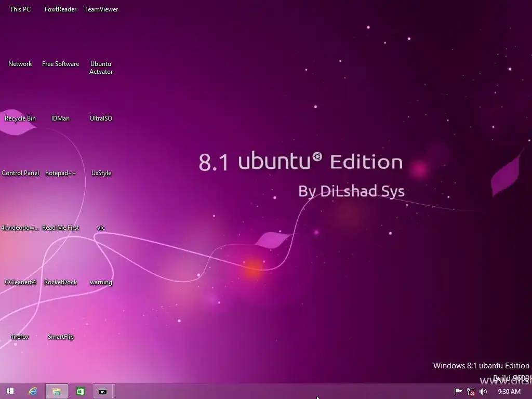Select the Control Panel desktop shortcut
This screenshot has width=532, height=399.
coord(20,173)
